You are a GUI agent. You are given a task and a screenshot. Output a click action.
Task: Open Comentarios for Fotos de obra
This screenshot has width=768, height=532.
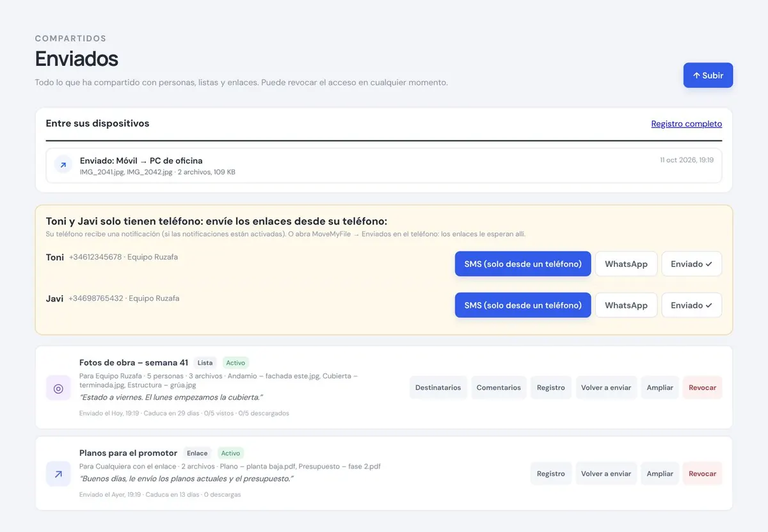[499, 387]
